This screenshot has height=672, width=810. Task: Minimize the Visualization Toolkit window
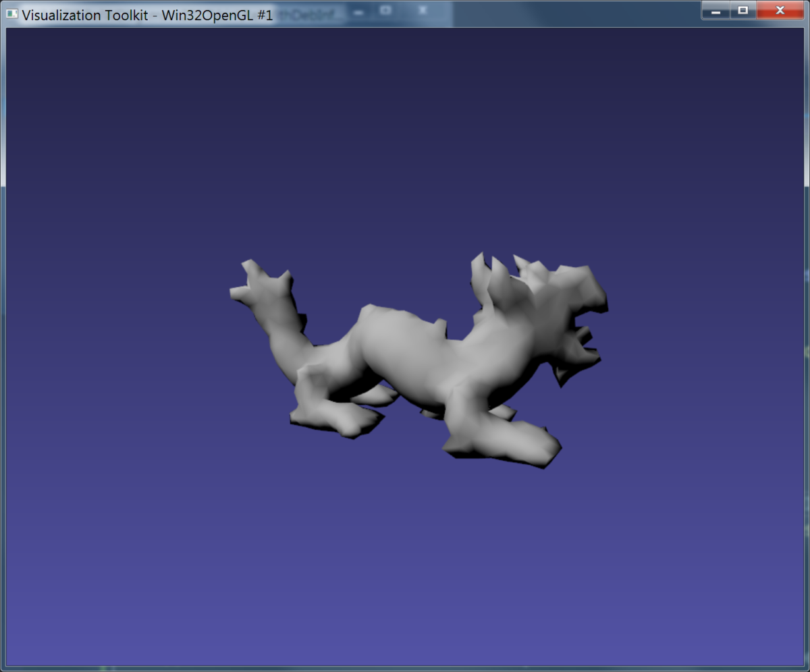click(716, 10)
